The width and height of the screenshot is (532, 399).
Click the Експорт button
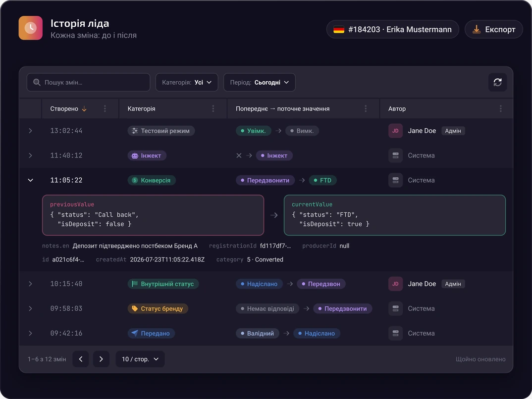point(494,30)
